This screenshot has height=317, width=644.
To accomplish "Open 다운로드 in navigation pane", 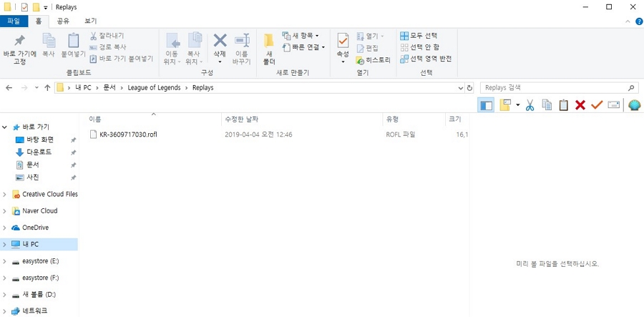I will click(39, 152).
